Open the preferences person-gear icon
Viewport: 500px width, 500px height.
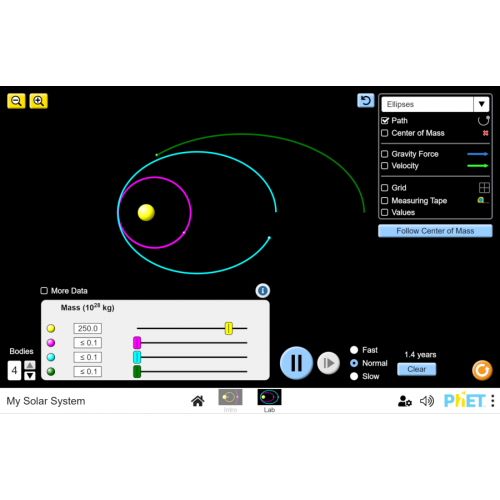click(405, 401)
